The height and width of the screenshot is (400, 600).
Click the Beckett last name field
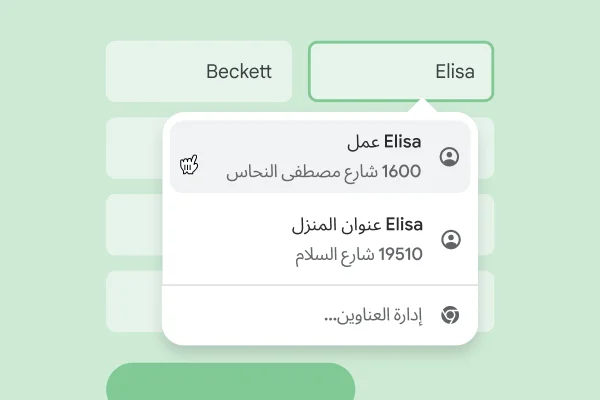(198, 71)
